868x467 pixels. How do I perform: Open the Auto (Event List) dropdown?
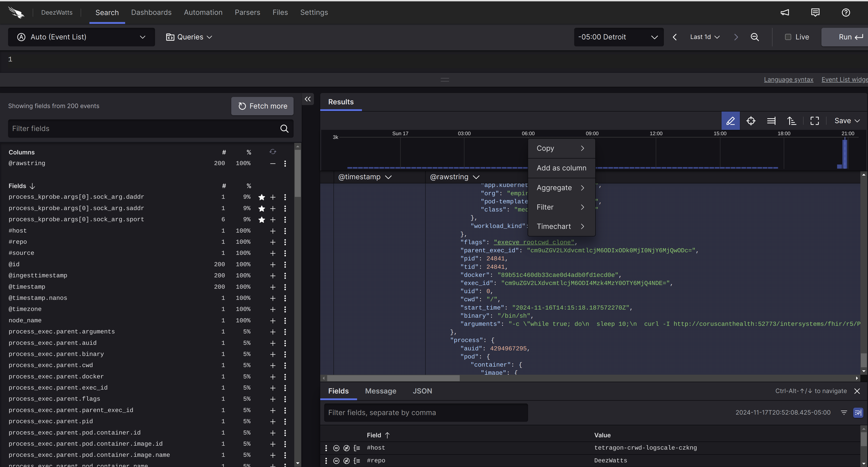coord(81,37)
